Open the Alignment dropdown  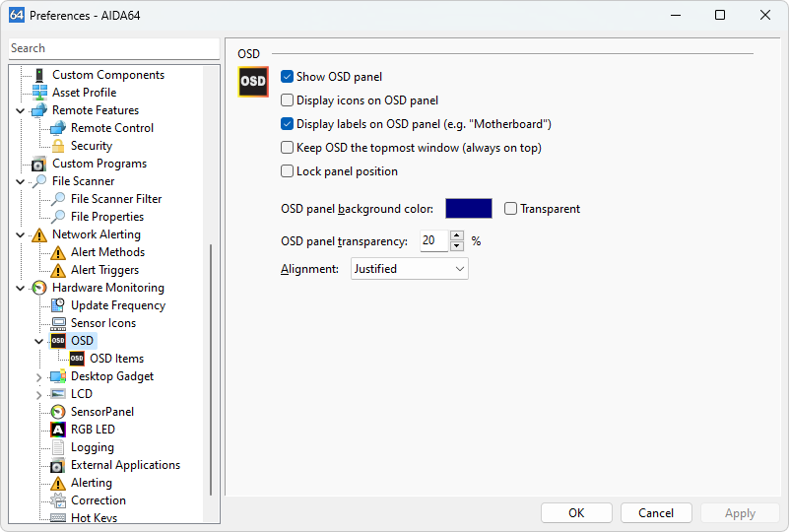pyautogui.click(x=409, y=269)
